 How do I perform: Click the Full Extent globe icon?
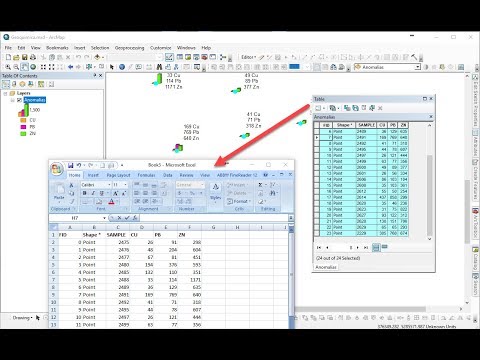pyautogui.click(x=33, y=67)
